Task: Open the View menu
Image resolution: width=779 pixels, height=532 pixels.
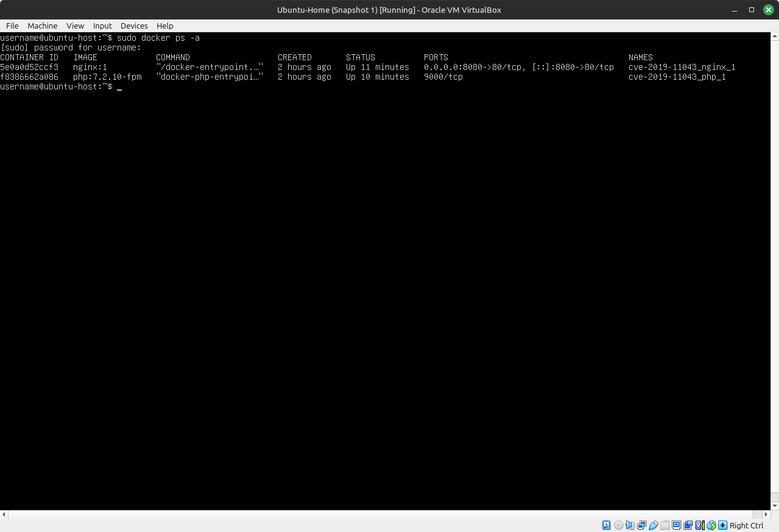Action: (75, 26)
